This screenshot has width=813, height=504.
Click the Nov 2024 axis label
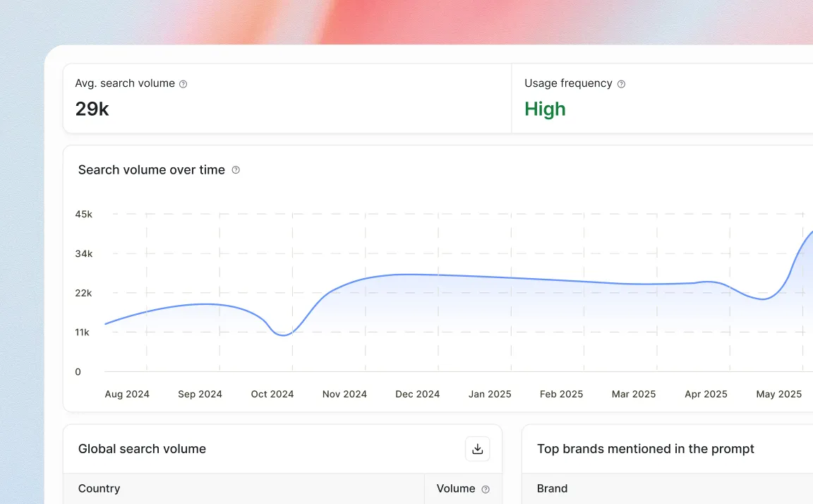click(345, 394)
